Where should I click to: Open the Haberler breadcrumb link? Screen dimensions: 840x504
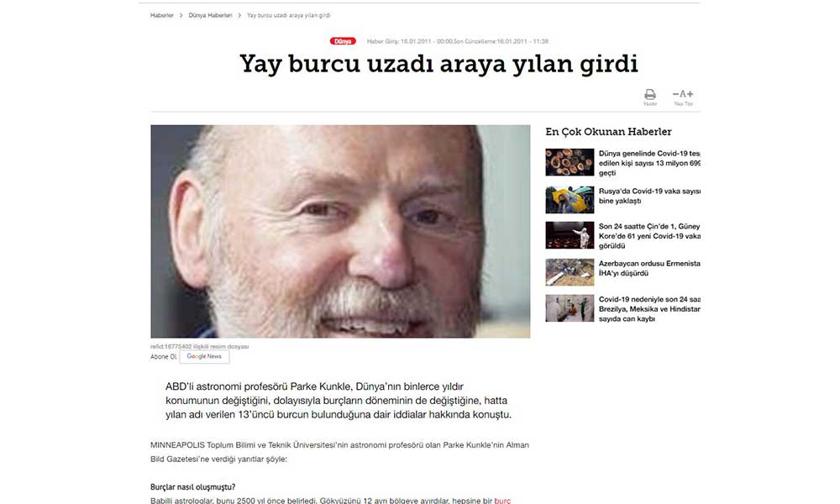point(162,15)
